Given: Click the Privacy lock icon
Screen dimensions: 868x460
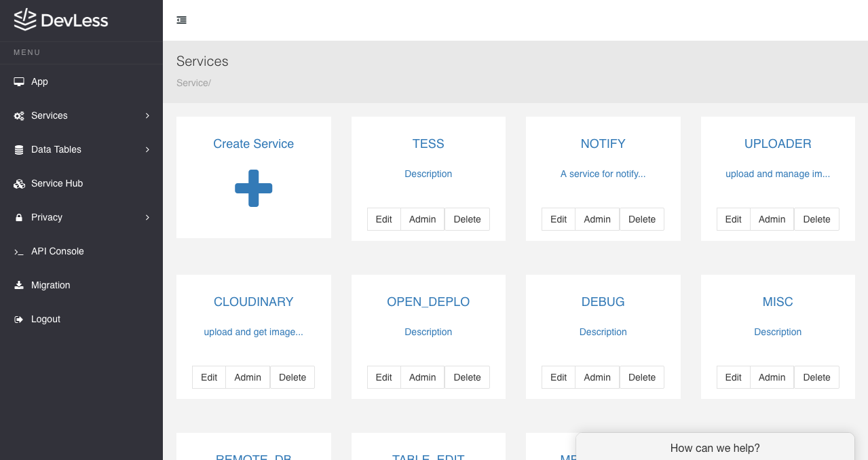Looking at the screenshot, I should tap(19, 217).
